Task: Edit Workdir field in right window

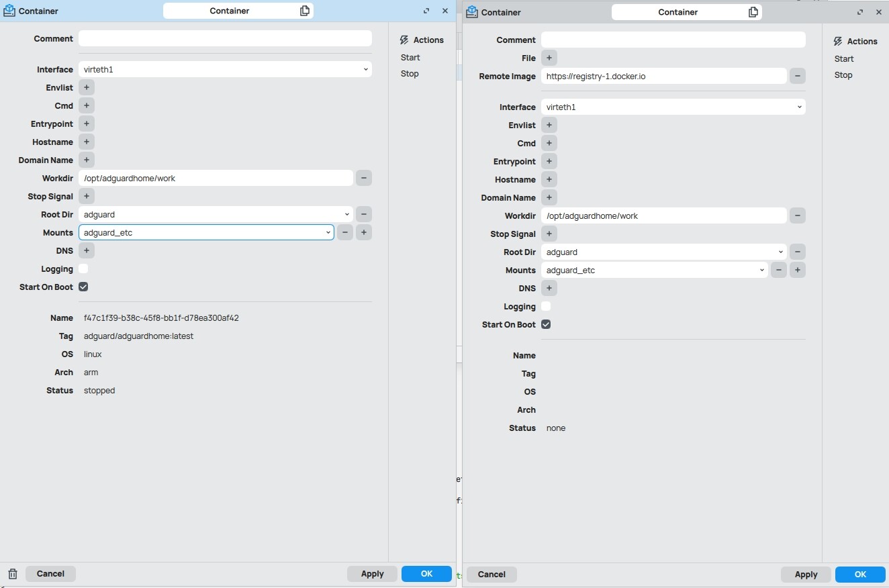Action: pyautogui.click(x=664, y=215)
